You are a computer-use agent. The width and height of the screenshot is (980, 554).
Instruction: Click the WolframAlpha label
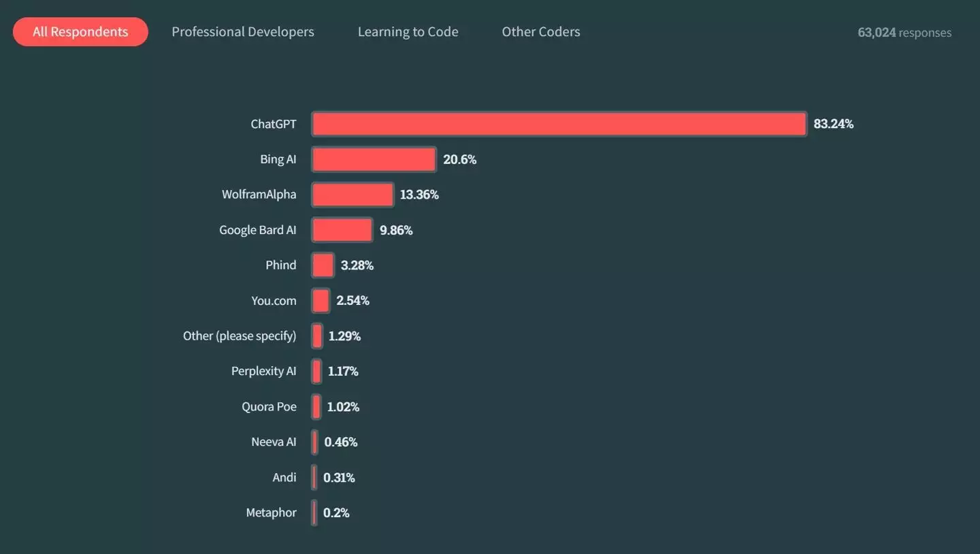pos(259,195)
